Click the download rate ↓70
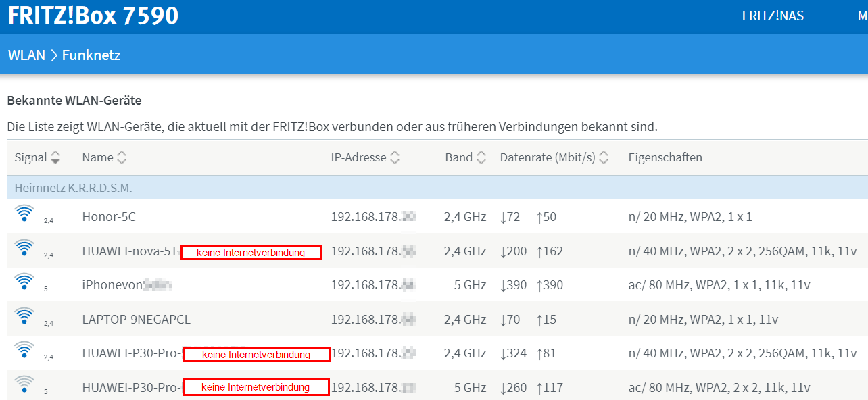This screenshot has width=868, height=400. click(510, 319)
